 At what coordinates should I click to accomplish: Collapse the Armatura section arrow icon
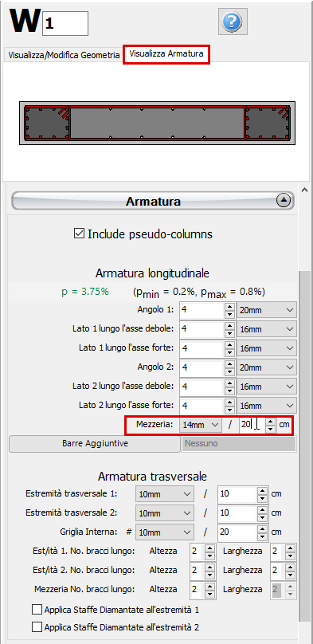pos(284,201)
